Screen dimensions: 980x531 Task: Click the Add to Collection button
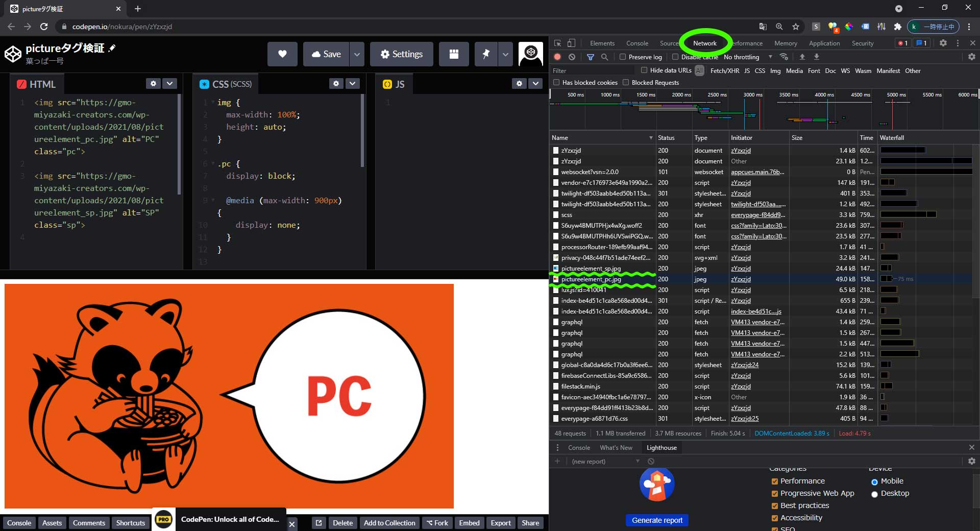click(389, 523)
